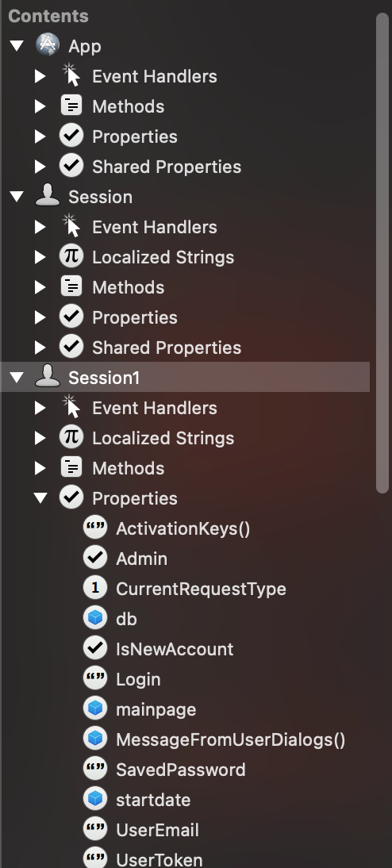Expand Shared Properties under Session
This screenshot has height=868, width=392.
coord(40,347)
